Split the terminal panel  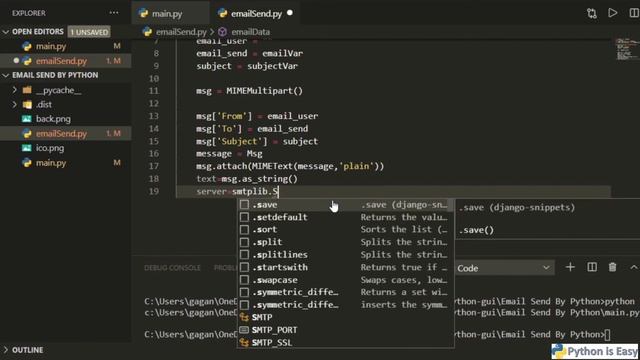(592, 267)
